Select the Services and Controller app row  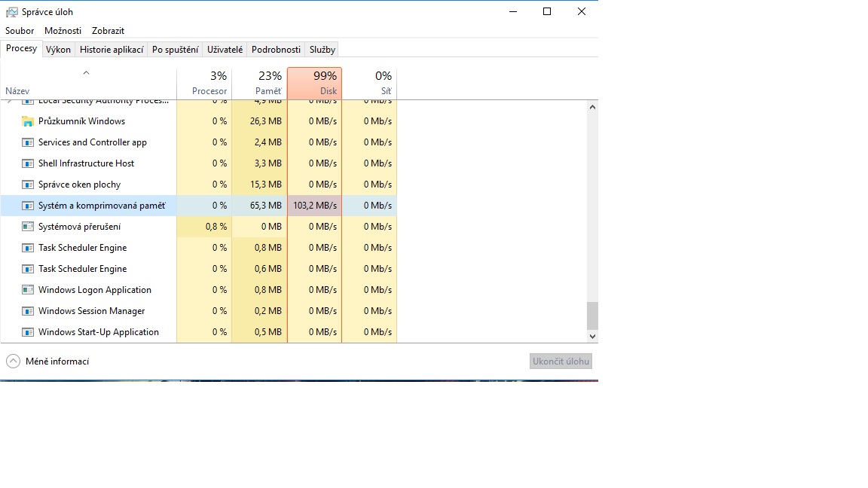pyautogui.click(x=199, y=142)
